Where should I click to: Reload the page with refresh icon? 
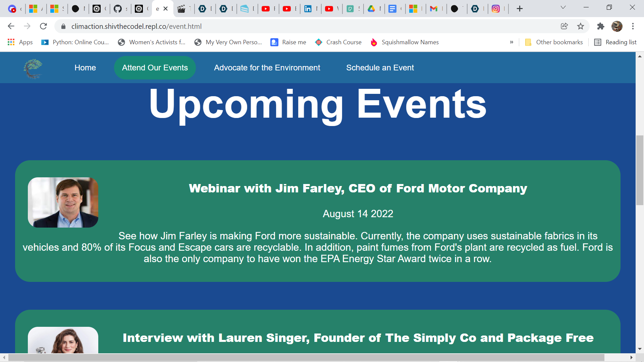pos(43,26)
